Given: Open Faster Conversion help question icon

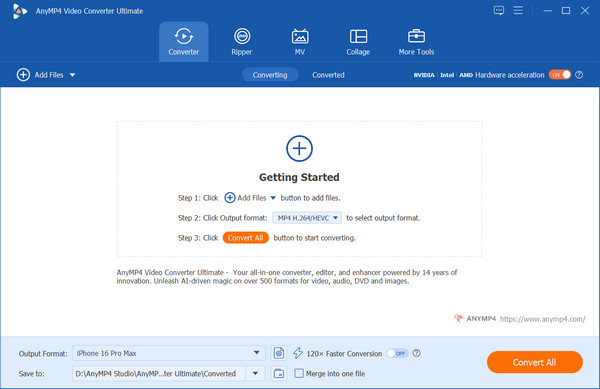Looking at the screenshot, I should pyautogui.click(x=416, y=353).
